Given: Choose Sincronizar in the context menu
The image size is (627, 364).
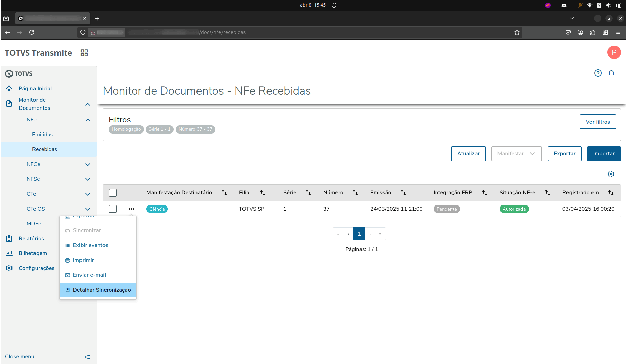Looking at the screenshot, I should tap(98, 230).
